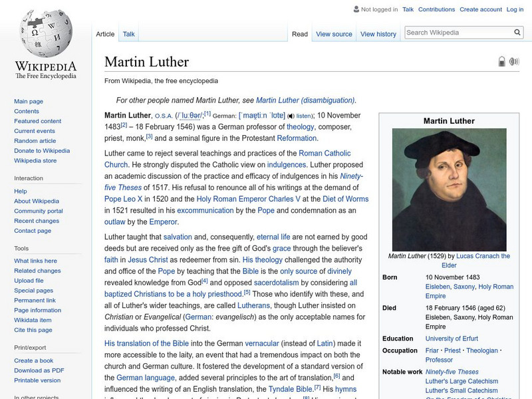
Task: Click Create a book
Action: (34, 360)
